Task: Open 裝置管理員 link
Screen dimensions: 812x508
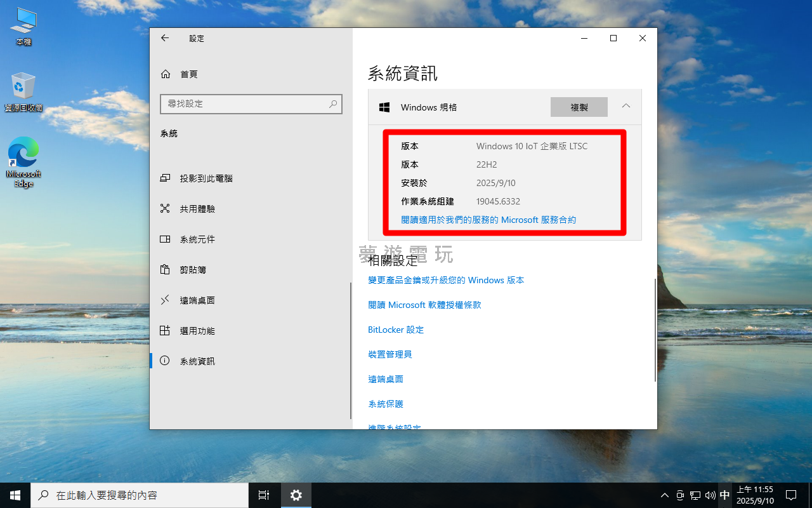Action: tap(390, 354)
